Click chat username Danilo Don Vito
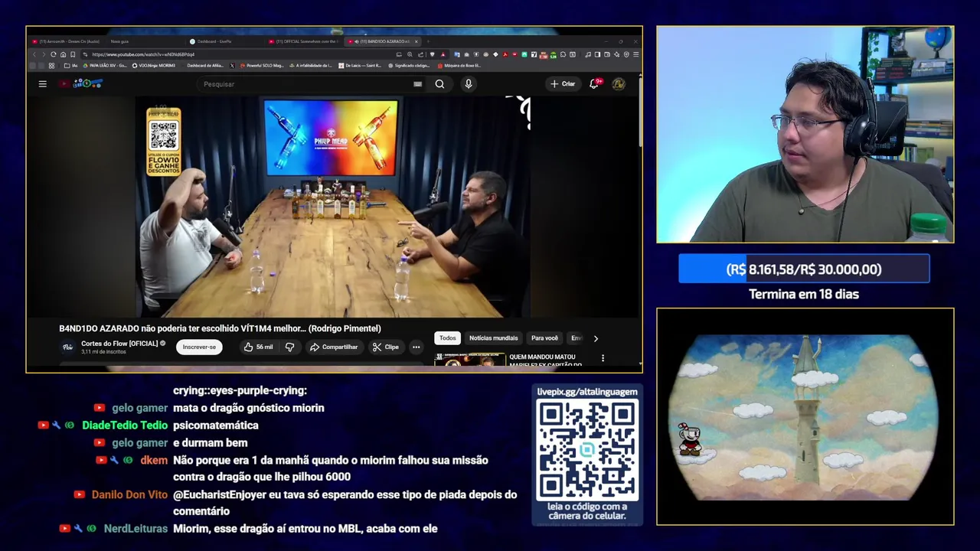The image size is (980, 551). point(129,494)
